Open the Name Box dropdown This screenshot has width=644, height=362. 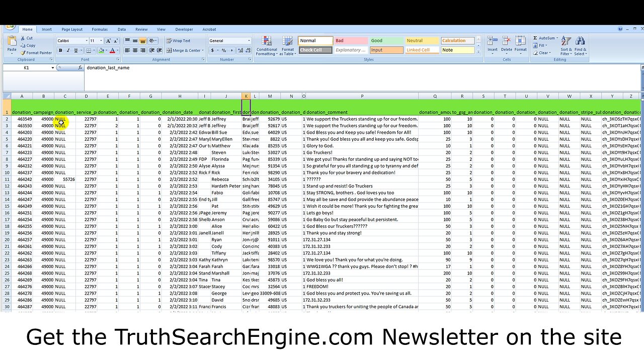[x=52, y=67]
